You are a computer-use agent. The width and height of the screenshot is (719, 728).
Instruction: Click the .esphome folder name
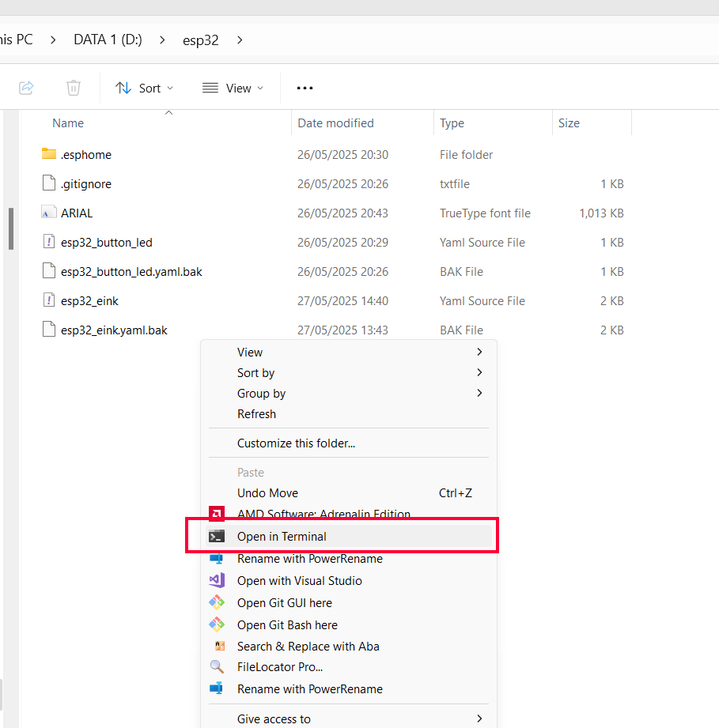(x=86, y=155)
